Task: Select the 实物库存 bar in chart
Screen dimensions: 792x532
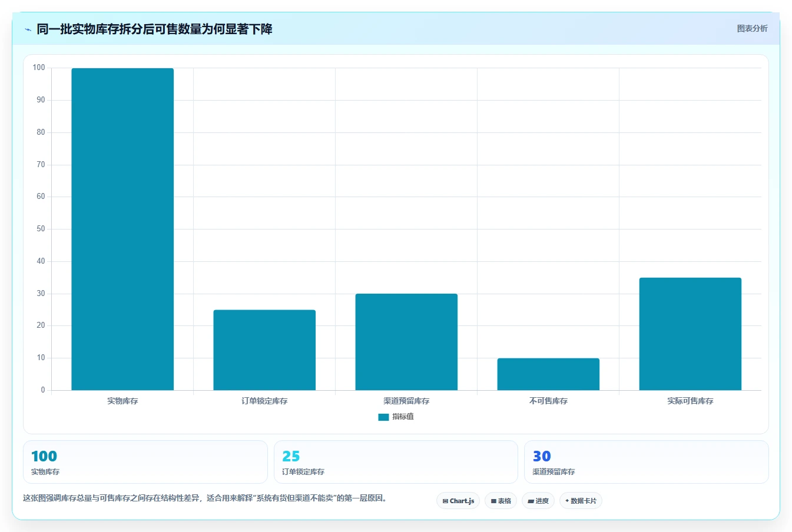Action: [x=122, y=229]
